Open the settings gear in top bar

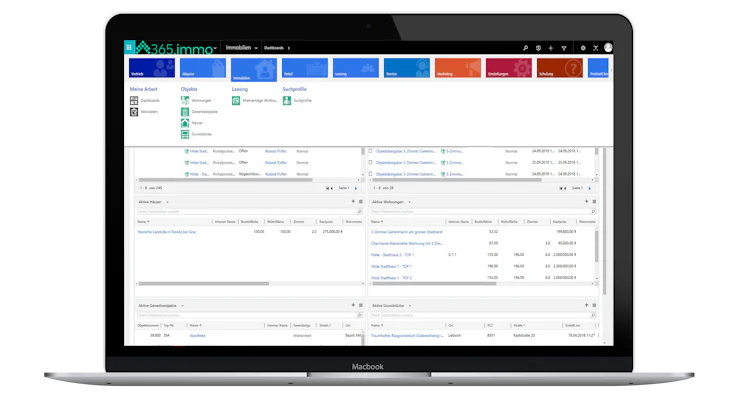583,48
